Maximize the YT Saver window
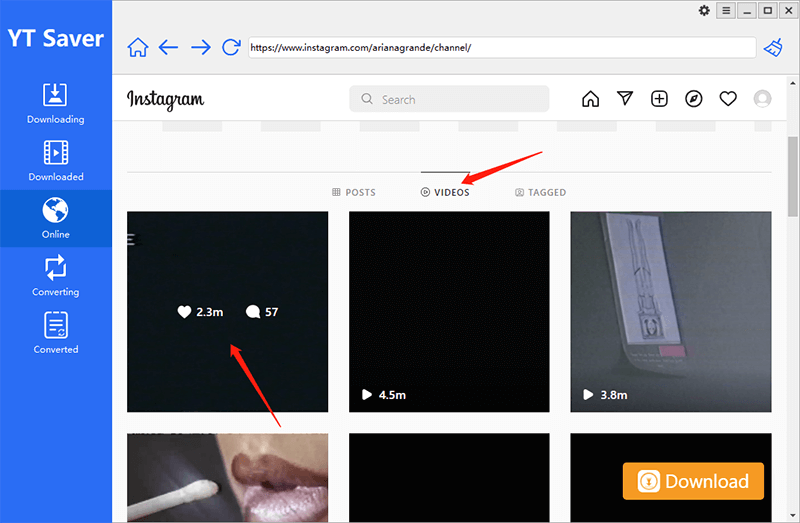Viewport: 800px width, 523px height. coord(768,11)
